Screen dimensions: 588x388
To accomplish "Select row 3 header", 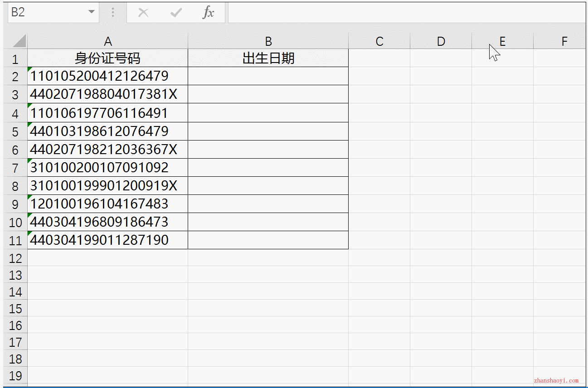I will [15, 95].
